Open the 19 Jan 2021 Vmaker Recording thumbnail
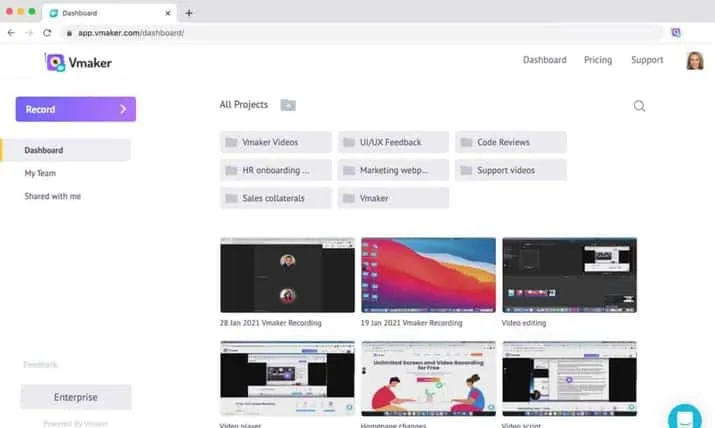715x428 pixels. 428,275
